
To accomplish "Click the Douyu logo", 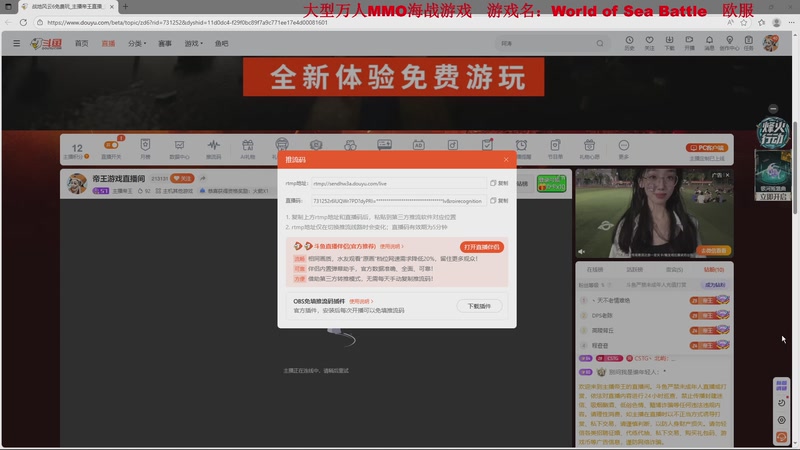I will pyautogui.click(x=46, y=43).
